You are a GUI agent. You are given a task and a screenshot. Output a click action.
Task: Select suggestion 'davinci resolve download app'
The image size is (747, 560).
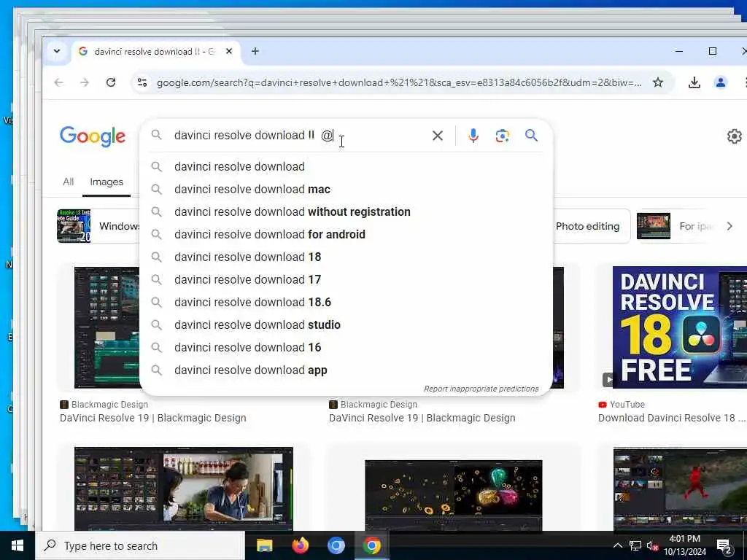347,370
